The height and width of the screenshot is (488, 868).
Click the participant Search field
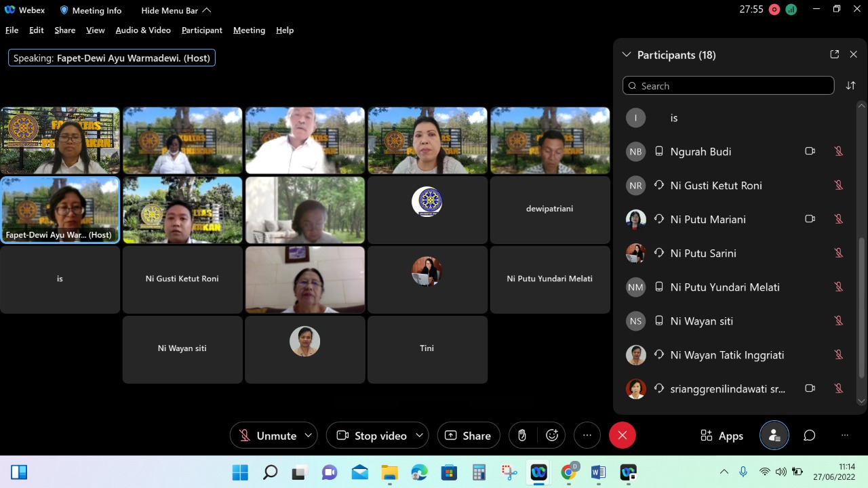click(728, 85)
